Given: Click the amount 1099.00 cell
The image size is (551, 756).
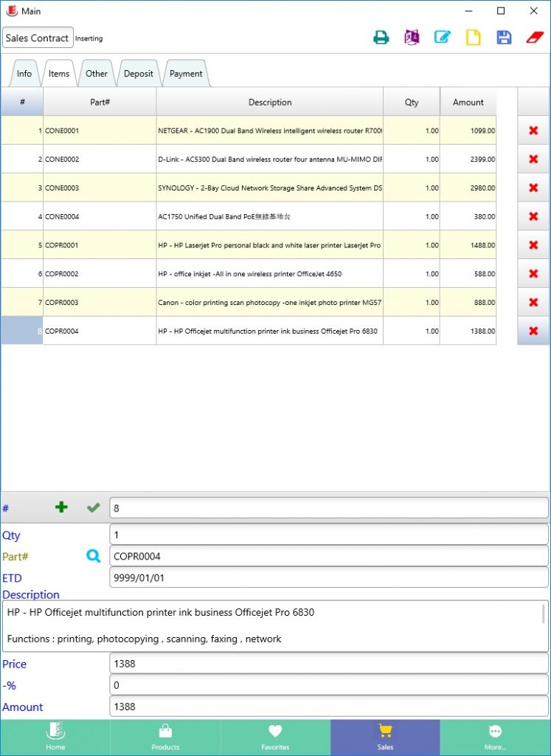Looking at the screenshot, I should tap(468, 131).
